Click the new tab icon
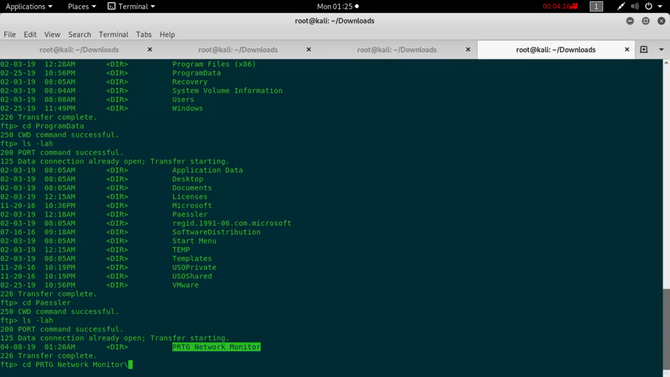The height and width of the screenshot is (377, 670). click(x=644, y=50)
